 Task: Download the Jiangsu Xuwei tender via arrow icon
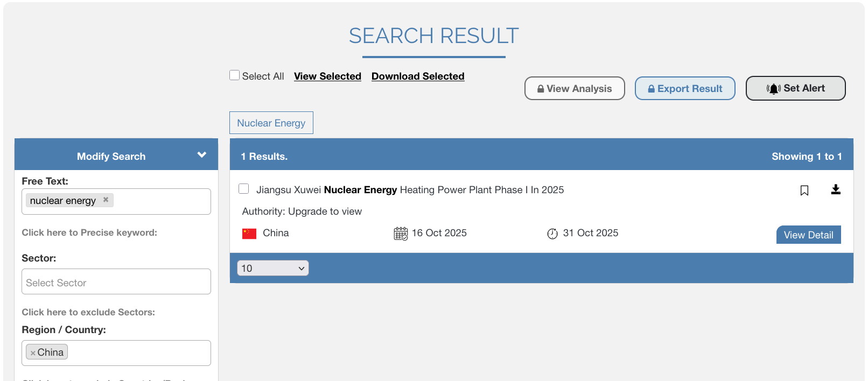pyautogui.click(x=836, y=189)
